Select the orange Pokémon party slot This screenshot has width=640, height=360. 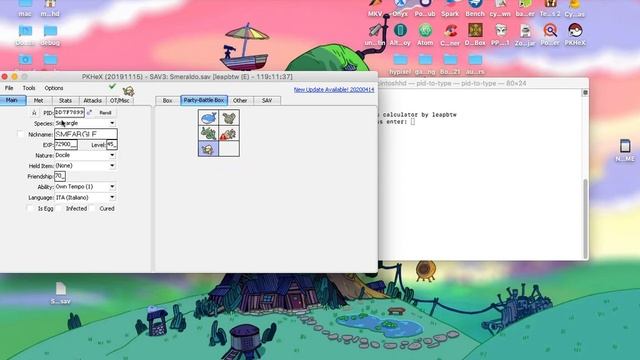click(229, 133)
